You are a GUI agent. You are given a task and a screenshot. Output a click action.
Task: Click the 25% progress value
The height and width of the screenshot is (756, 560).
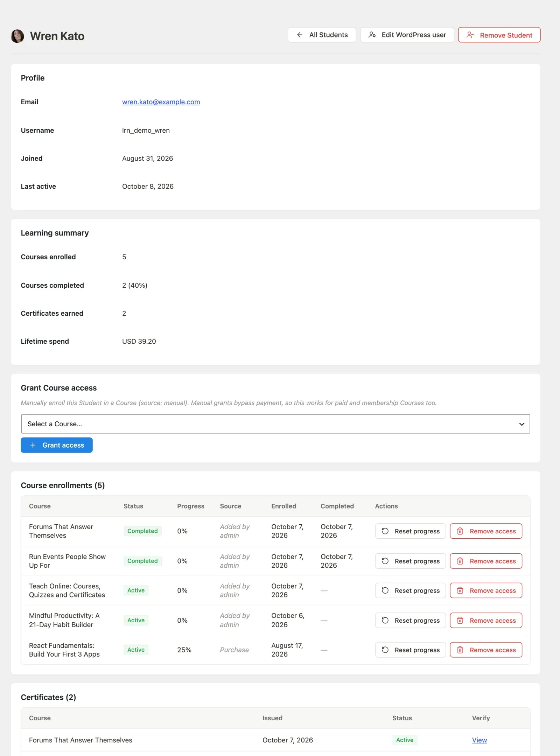point(184,650)
